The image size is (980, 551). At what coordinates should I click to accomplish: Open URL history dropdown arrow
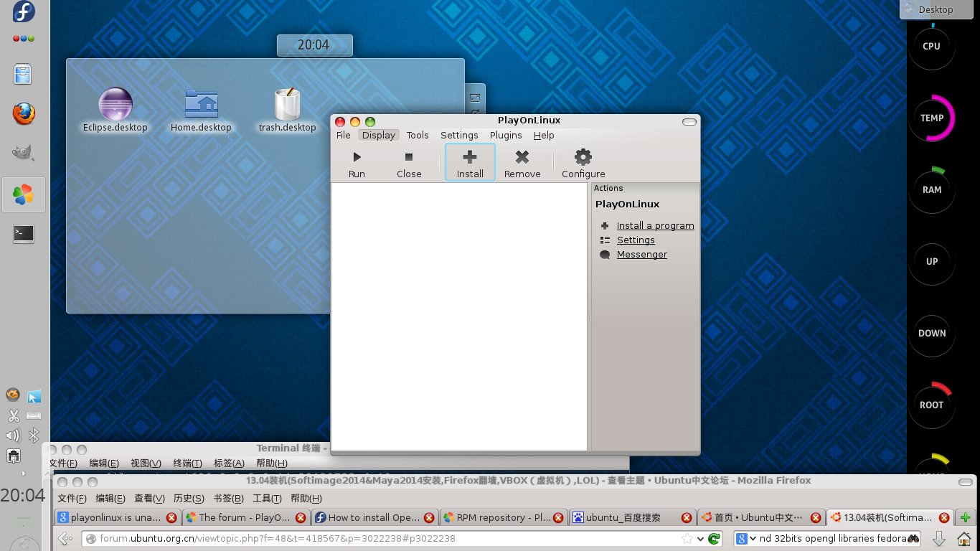700,539
